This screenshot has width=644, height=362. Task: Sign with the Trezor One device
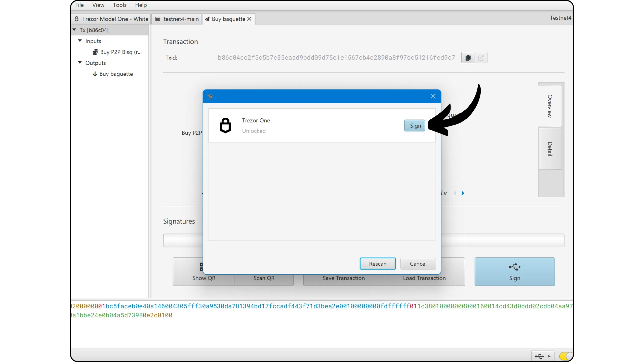click(415, 126)
